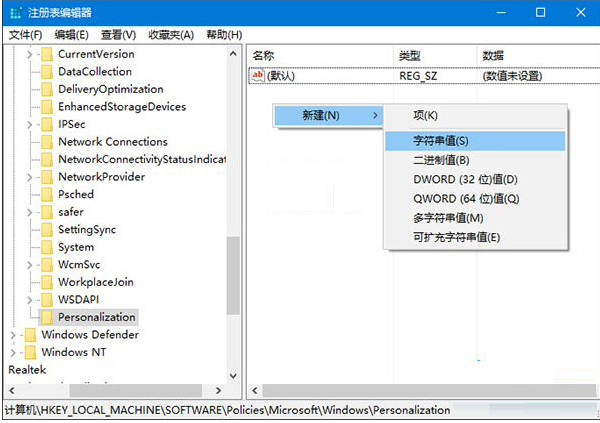Click the 类型 column header

tap(410, 55)
